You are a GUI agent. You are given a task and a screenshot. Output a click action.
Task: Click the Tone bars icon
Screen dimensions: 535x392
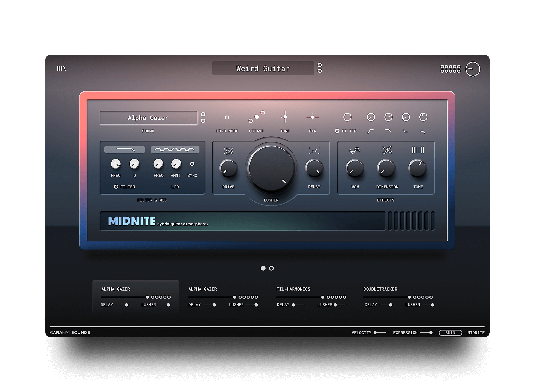click(x=418, y=150)
